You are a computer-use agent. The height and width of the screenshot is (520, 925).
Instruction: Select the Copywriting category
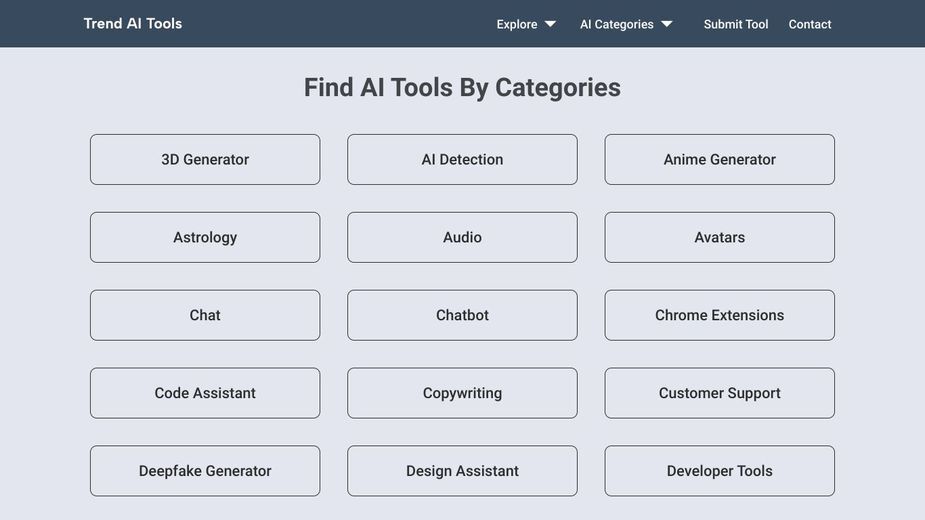462,393
